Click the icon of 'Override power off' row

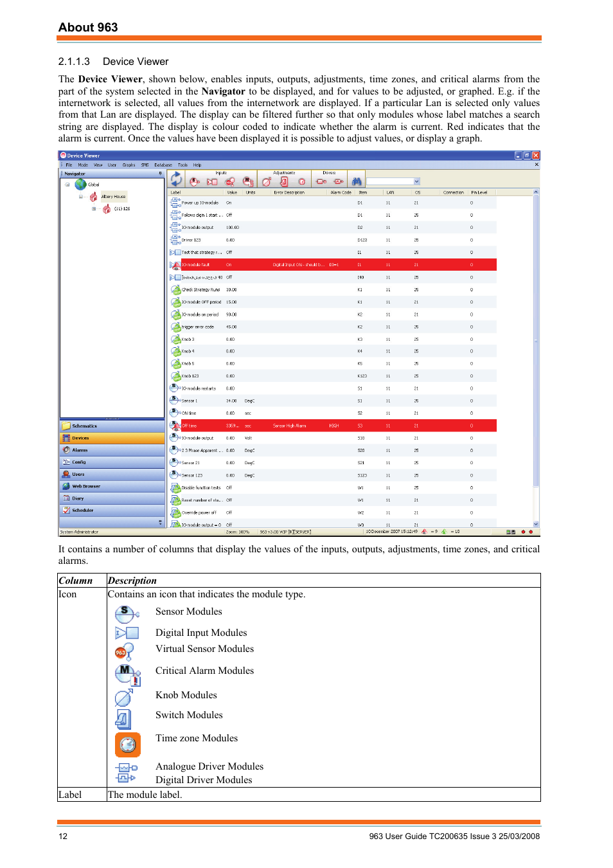tap(175, 512)
